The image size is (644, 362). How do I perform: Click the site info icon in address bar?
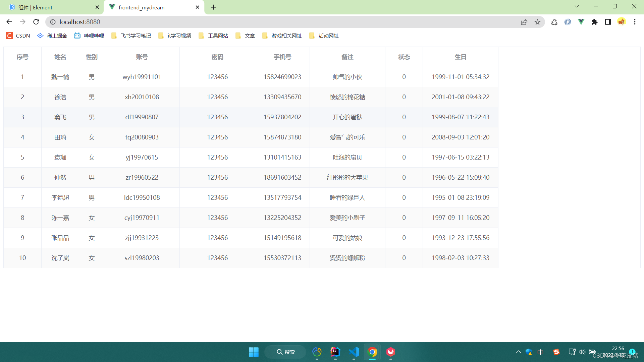click(53, 22)
